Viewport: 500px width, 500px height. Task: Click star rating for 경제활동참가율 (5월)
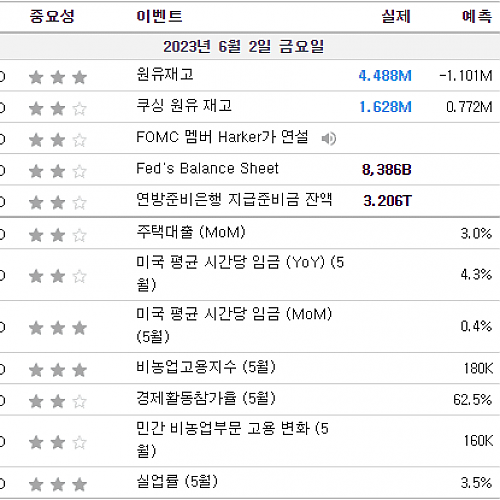58,401
